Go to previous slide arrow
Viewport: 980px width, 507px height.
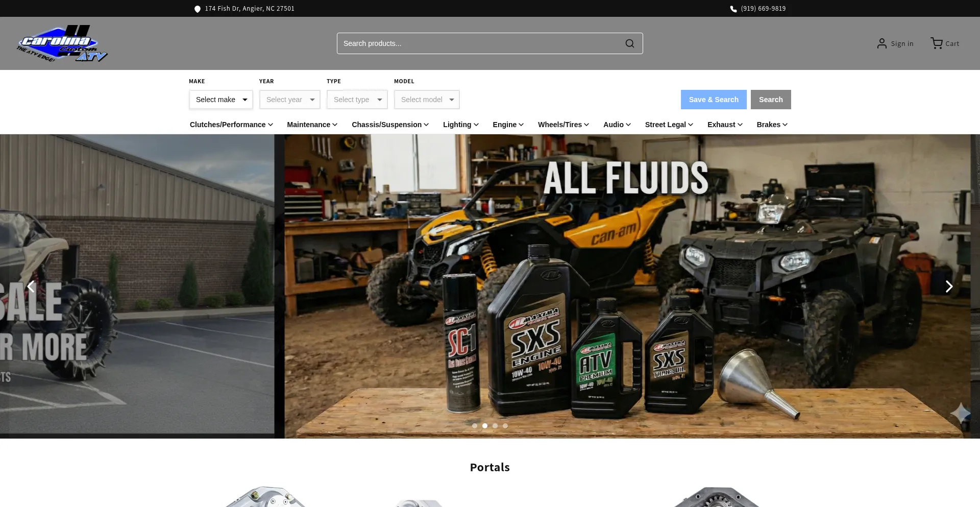tap(31, 286)
